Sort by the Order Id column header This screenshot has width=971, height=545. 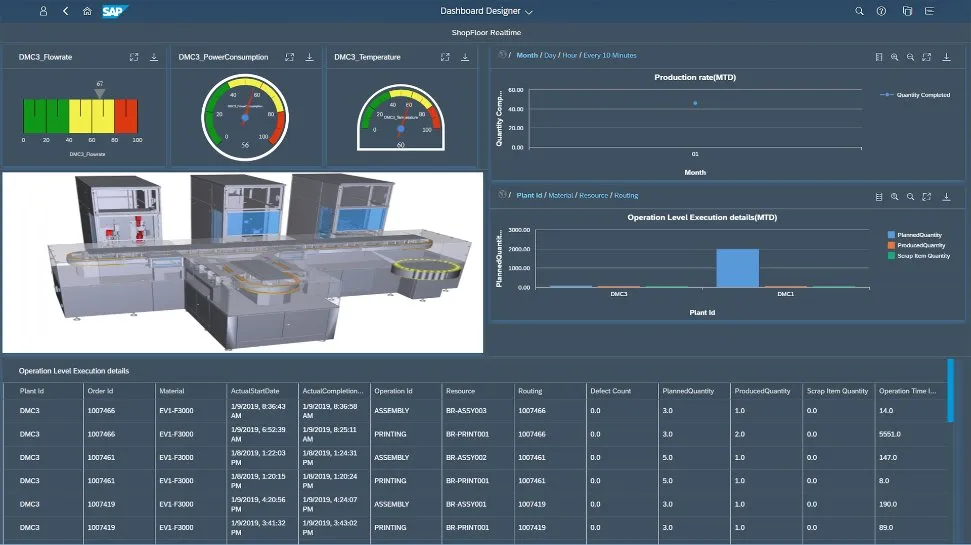[100, 391]
